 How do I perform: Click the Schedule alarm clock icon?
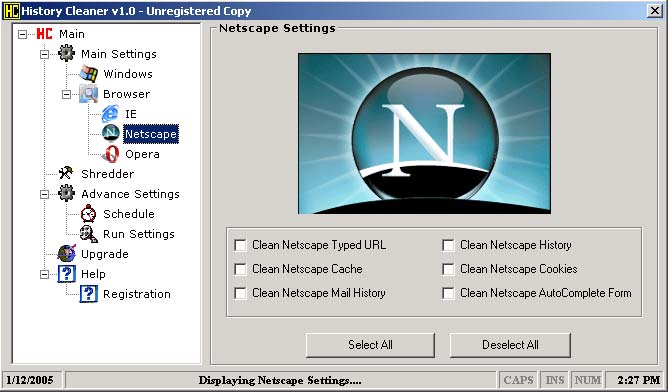point(89,213)
